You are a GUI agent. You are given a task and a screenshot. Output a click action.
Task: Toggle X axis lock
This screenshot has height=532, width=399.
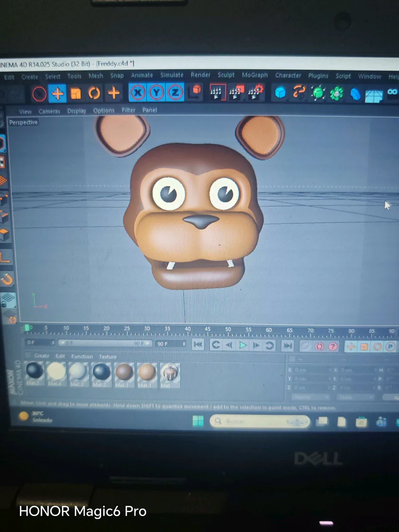click(138, 92)
